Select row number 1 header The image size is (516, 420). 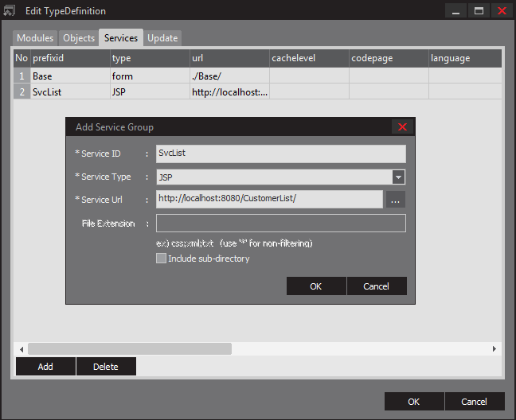[21, 76]
